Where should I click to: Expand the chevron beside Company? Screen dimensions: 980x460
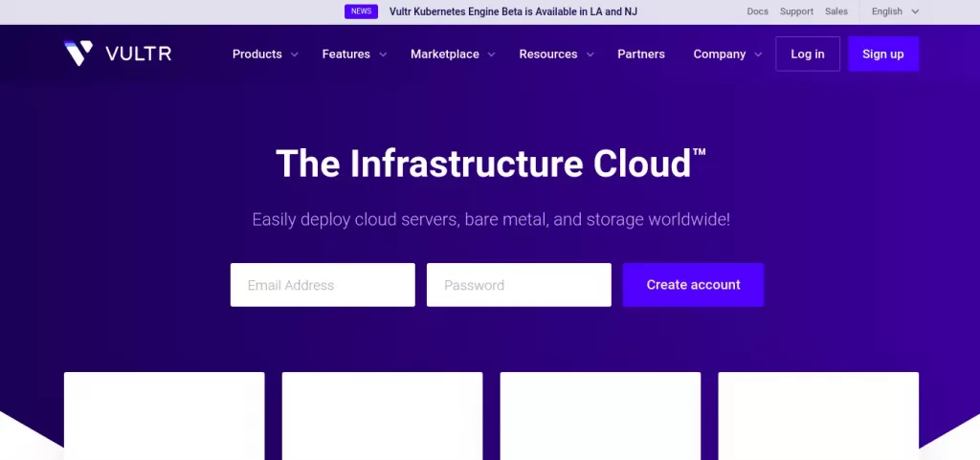pyautogui.click(x=758, y=55)
